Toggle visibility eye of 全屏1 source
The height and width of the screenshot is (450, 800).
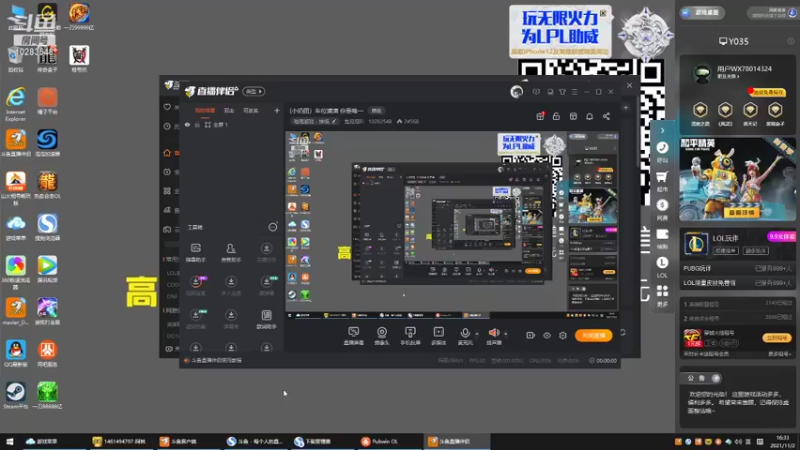tap(187, 125)
